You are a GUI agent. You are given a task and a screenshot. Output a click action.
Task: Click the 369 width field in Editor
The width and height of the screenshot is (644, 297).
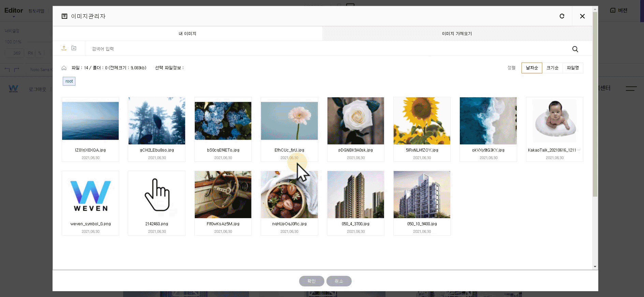tap(14, 53)
